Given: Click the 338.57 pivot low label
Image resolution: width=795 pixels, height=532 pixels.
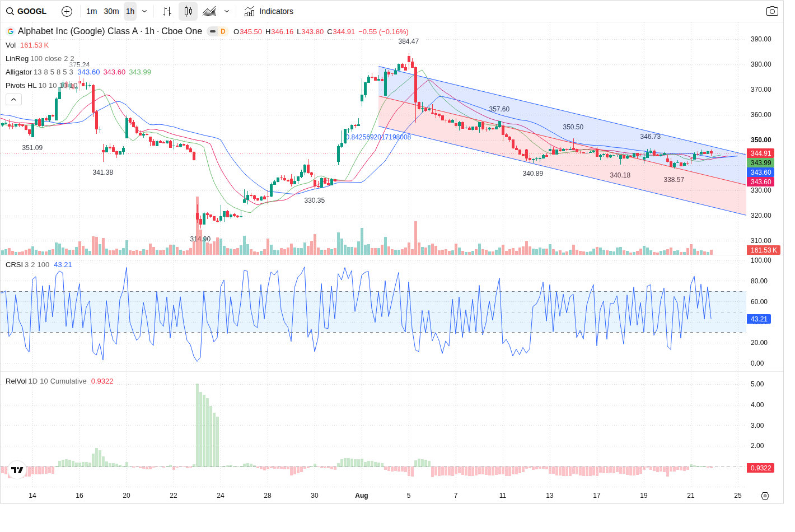Looking at the screenshot, I should (674, 180).
